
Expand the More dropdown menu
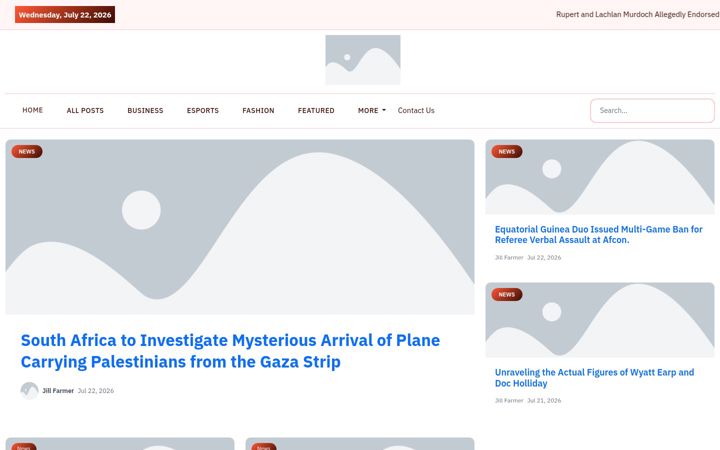coord(371,111)
